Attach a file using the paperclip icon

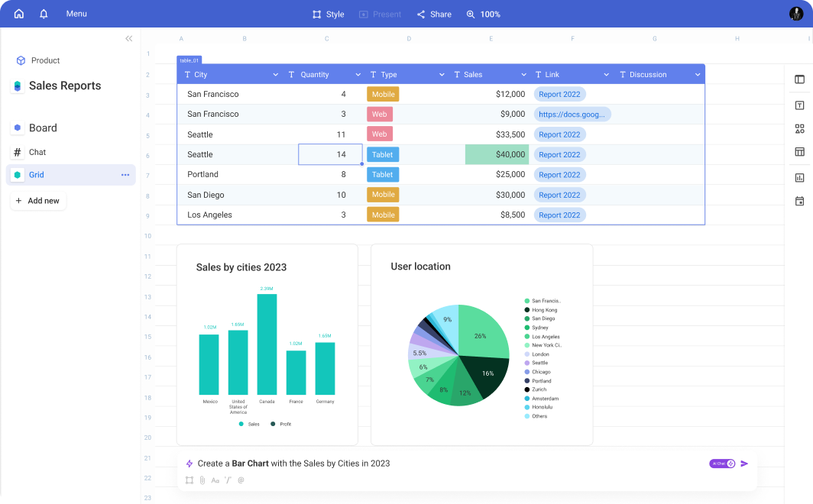tap(202, 480)
